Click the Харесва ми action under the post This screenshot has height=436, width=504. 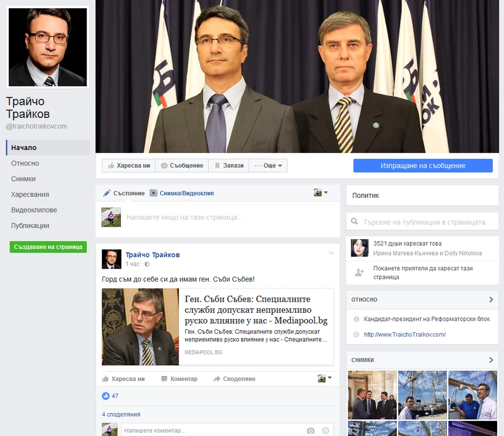tap(123, 379)
